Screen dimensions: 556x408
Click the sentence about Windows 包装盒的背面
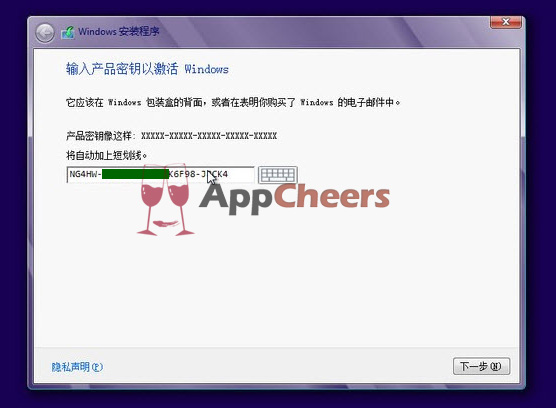tap(233, 102)
